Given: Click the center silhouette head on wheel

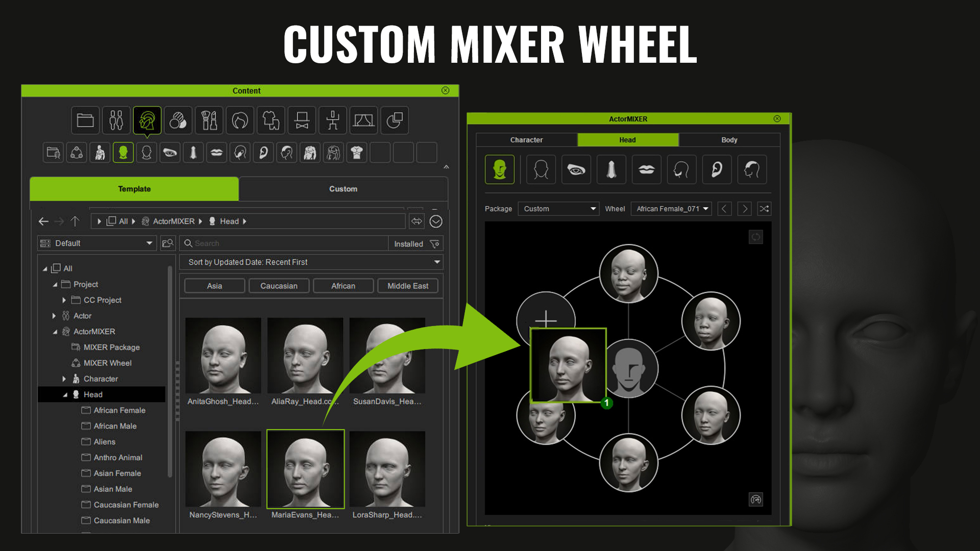Looking at the screenshot, I should (x=631, y=368).
